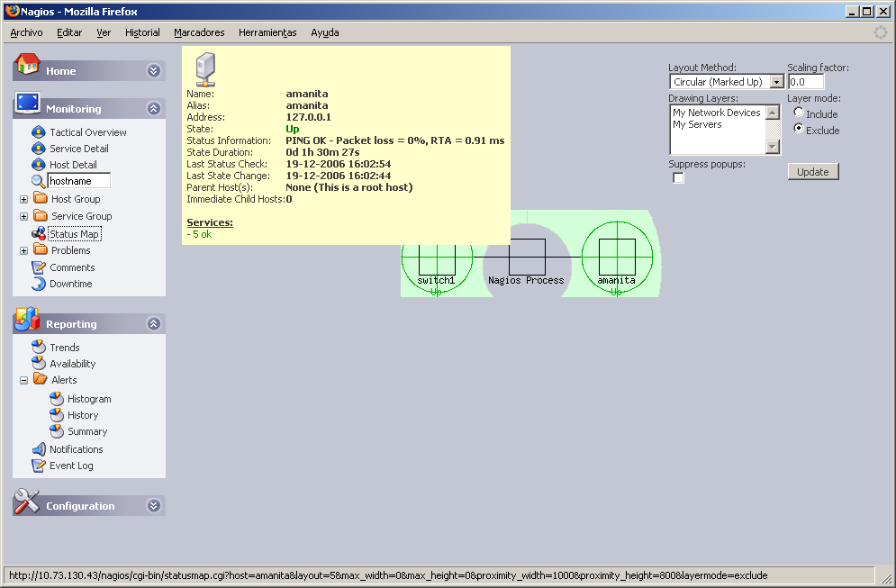Click Drawing Layers scrollbar up arrow
The image size is (896, 588).
773,112
